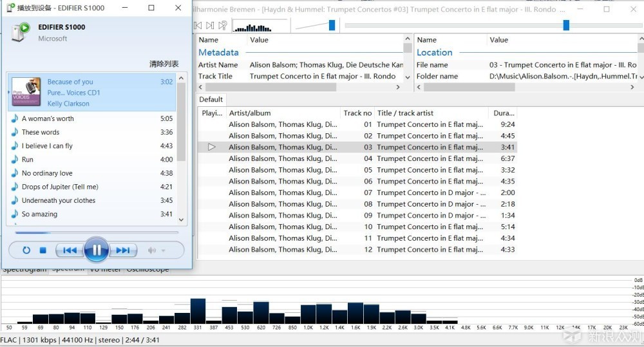Switch to the Oscilloscope tab
The height and width of the screenshot is (347, 644).
147,269
